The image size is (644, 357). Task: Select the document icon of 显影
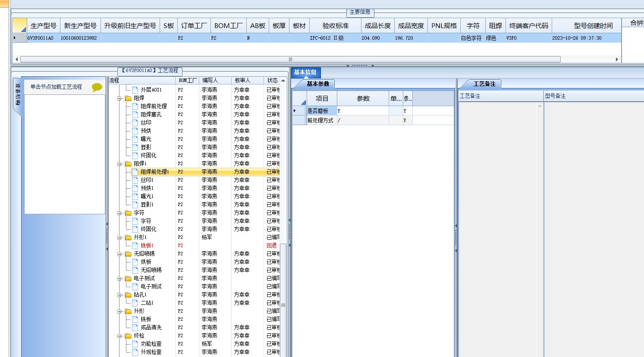tap(135, 147)
